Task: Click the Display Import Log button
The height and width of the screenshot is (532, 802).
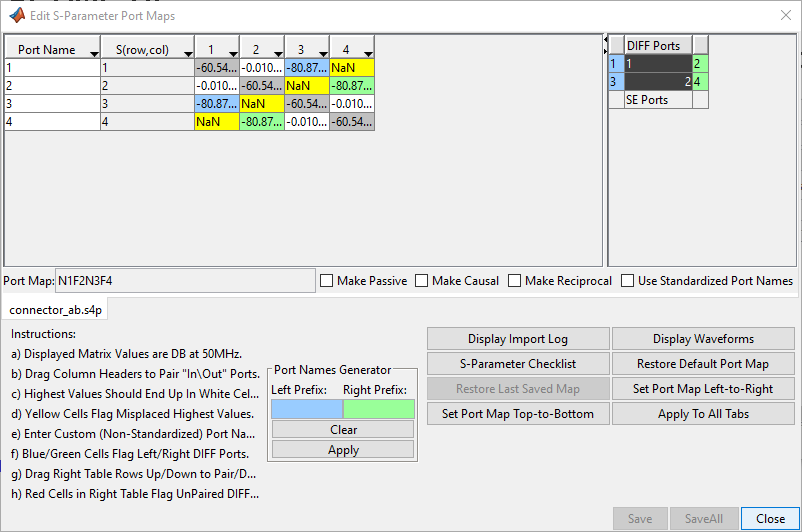Action: pos(518,339)
